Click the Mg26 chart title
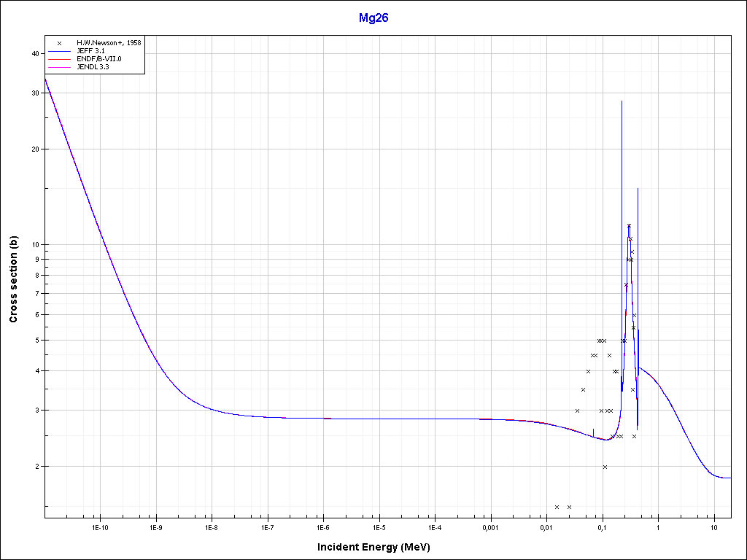 tap(373, 18)
